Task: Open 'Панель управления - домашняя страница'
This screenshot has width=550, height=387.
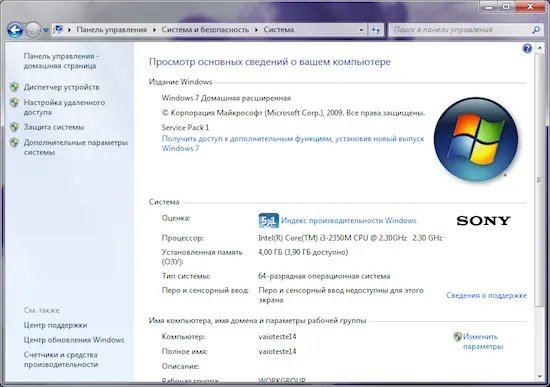Action: coord(61,61)
